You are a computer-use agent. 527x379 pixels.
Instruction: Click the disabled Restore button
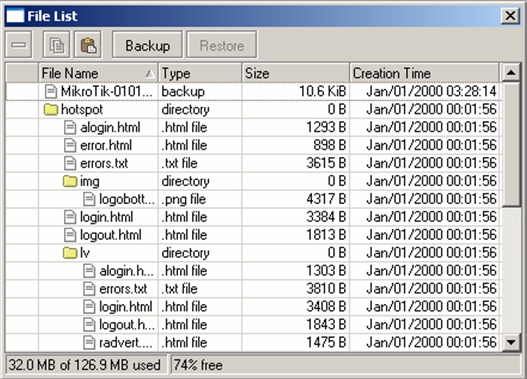point(222,45)
